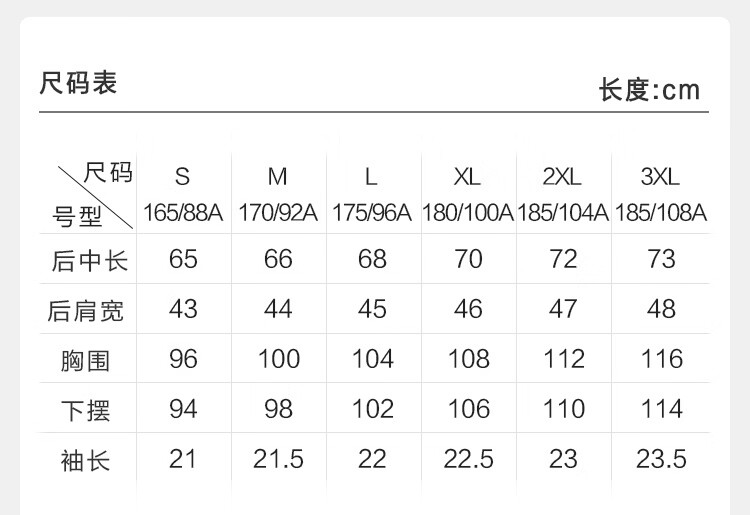
Task: Select the 3XL size column header
Action: [x=660, y=176]
